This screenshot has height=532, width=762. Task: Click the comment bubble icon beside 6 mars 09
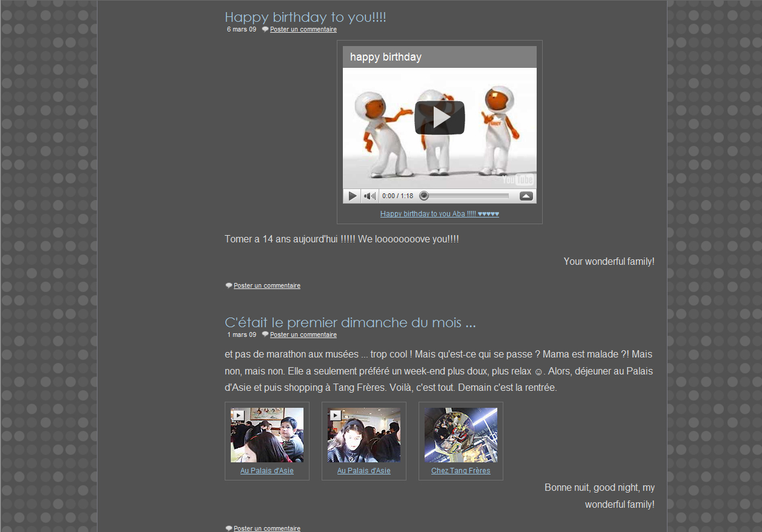pyautogui.click(x=265, y=29)
